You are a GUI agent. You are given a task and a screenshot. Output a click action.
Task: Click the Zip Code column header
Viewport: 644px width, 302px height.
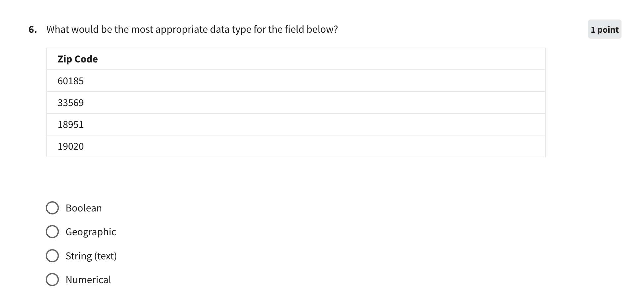pos(78,59)
